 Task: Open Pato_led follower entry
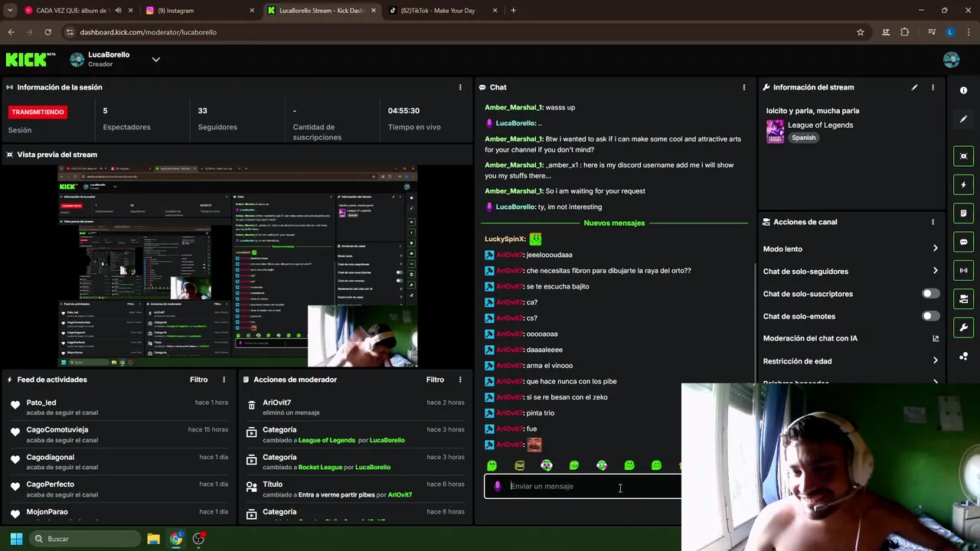click(x=119, y=407)
